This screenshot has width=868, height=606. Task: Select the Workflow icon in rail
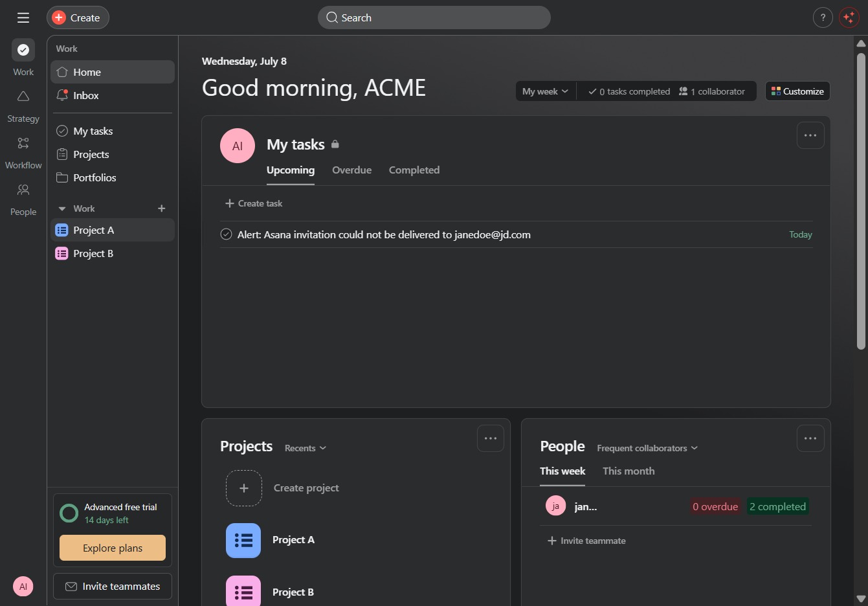(23, 143)
